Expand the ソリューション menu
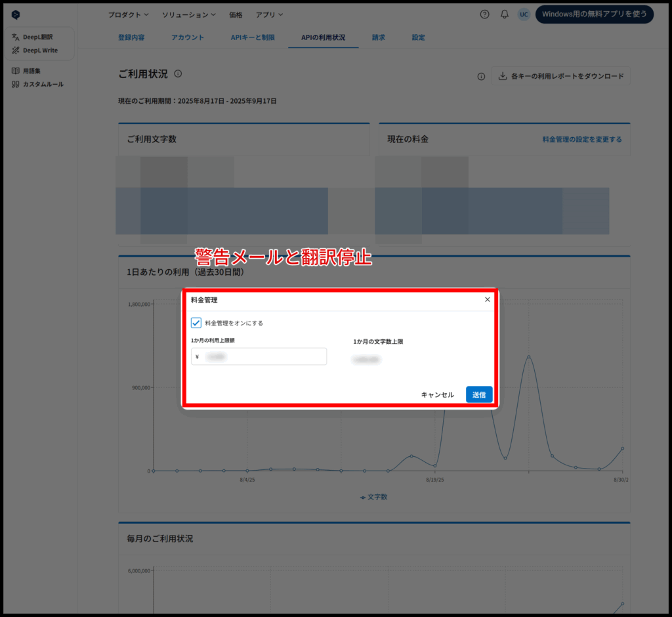Viewport: 672px width, 617px height. 188,14
